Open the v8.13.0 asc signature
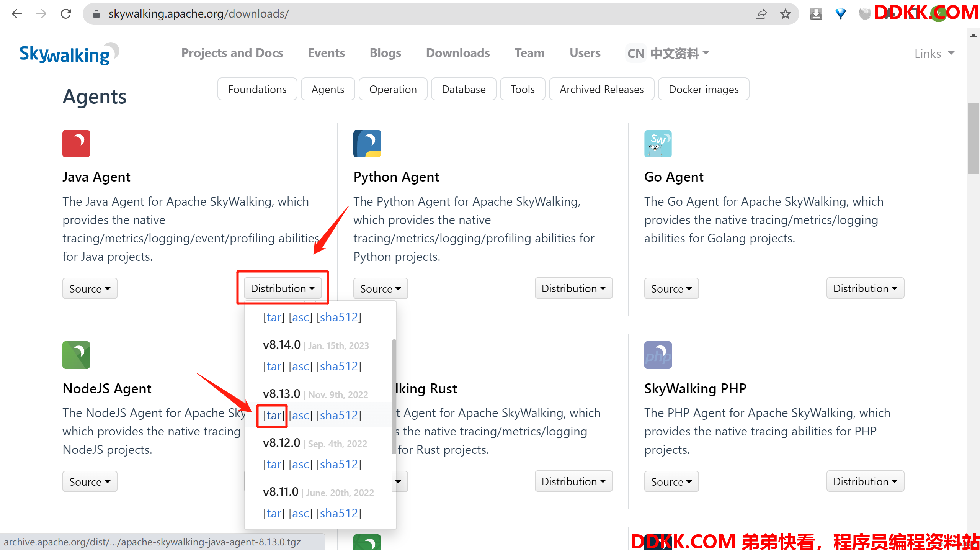The width and height of the screenshot is (980, 550). (x=301, y=415)
